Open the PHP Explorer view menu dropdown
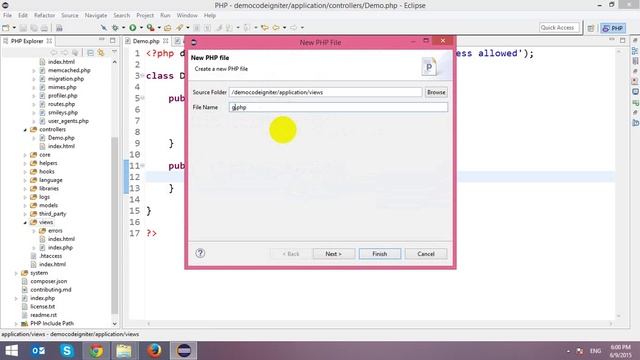640x360 pixels. [x=114, y=53]
